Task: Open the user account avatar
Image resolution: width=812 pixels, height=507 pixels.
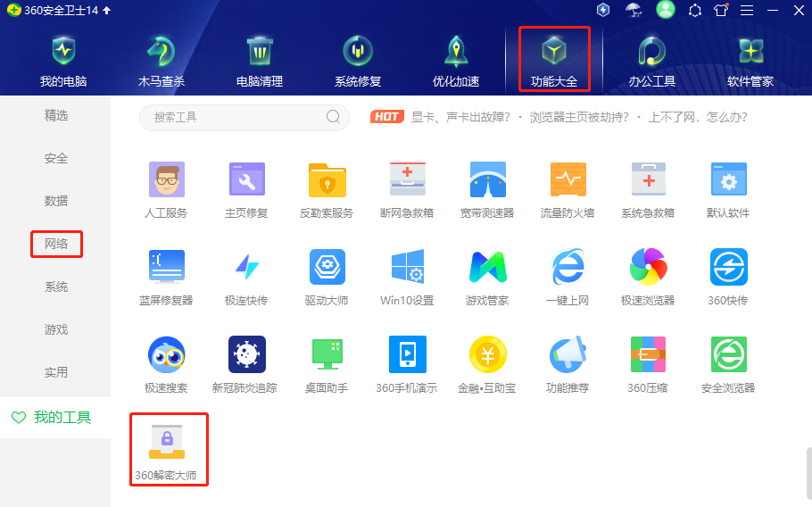Action: [666, 9]
